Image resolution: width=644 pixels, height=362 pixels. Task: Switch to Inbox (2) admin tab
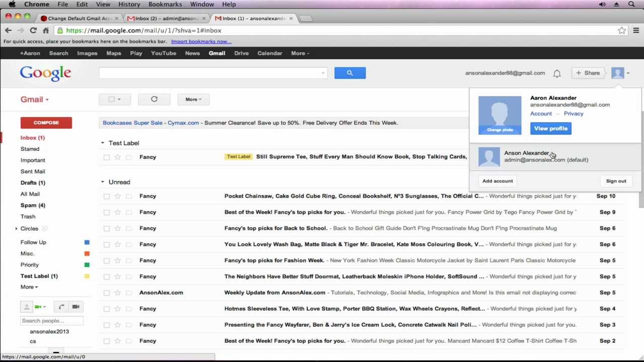point(166,19)
